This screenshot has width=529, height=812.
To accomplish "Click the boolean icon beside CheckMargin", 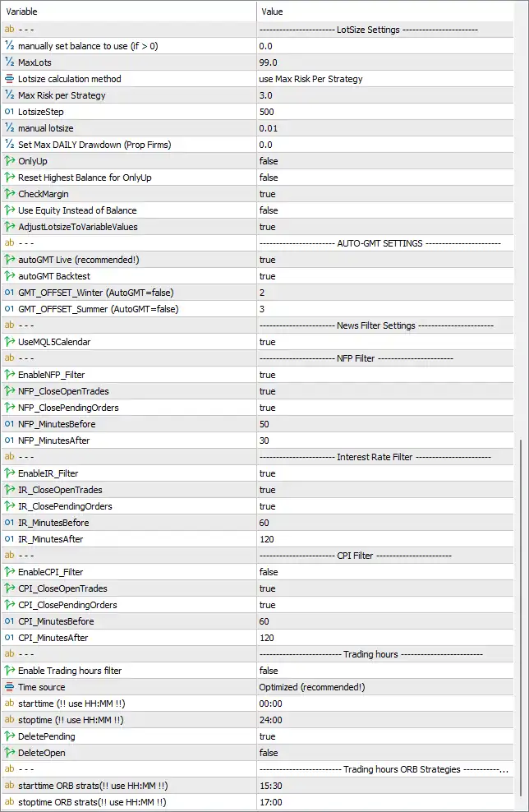I will pyautogui.click(x=9, y=194).
